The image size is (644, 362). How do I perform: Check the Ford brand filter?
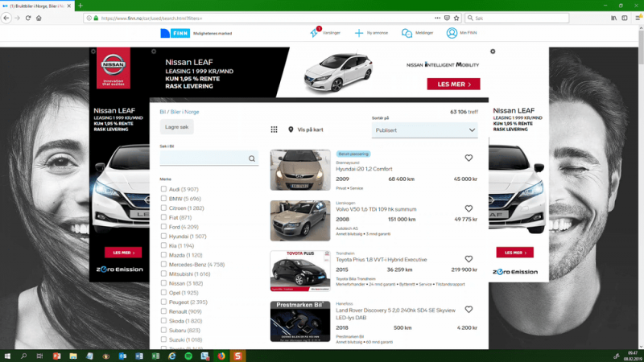click(x=163, y=227)
